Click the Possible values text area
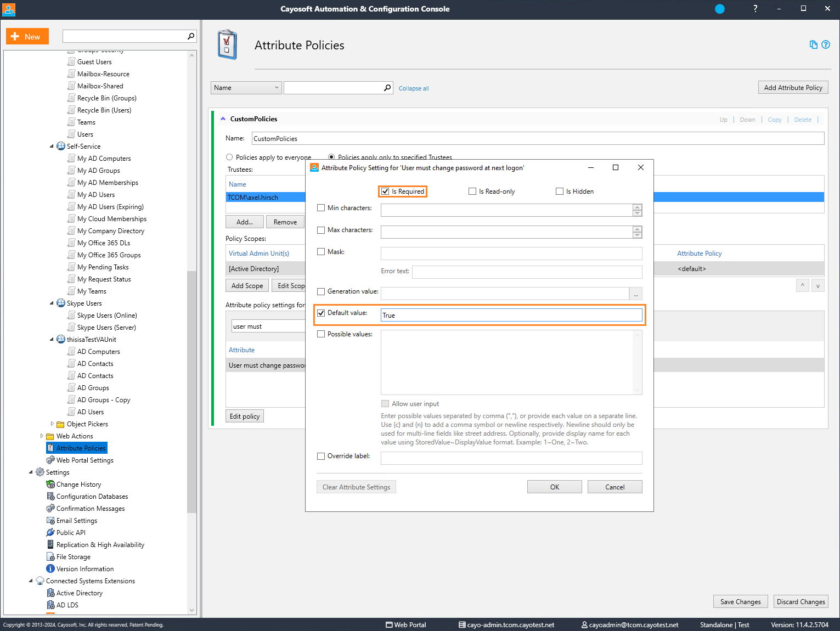Screen dimensions: 840x631 point(511,362)
